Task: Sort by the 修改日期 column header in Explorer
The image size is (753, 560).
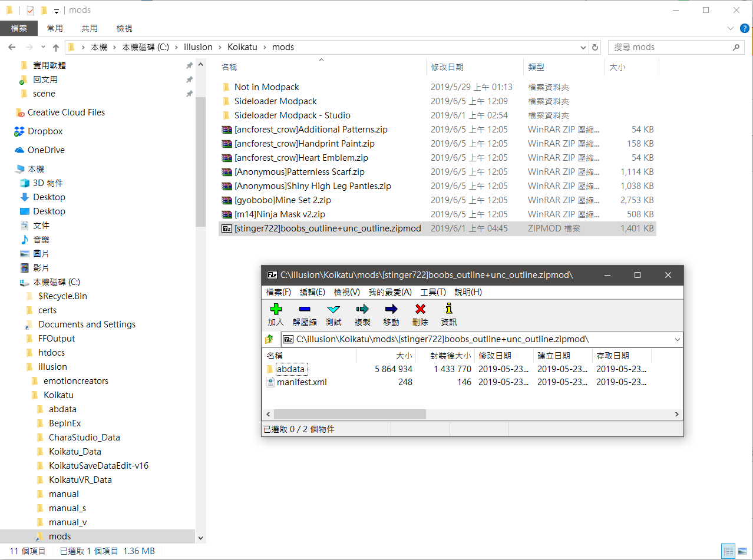Action: pos(447,68)
